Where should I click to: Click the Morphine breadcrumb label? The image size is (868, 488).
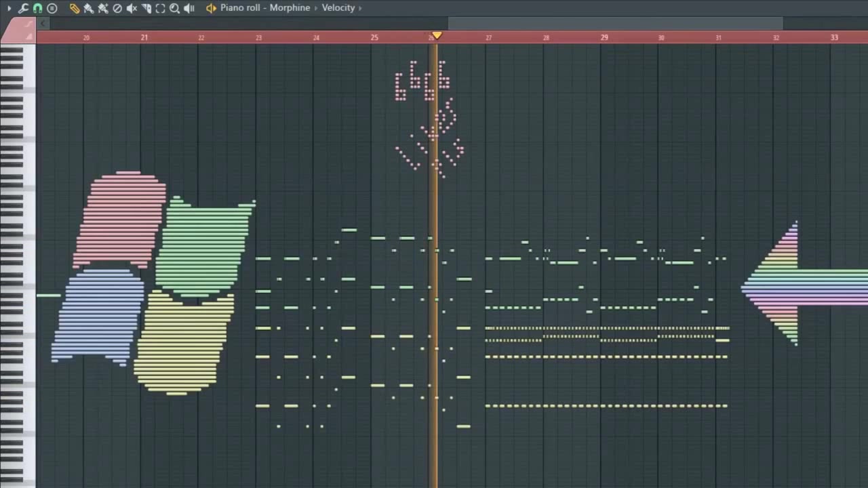pyautogui.click(x=290, y=7)
